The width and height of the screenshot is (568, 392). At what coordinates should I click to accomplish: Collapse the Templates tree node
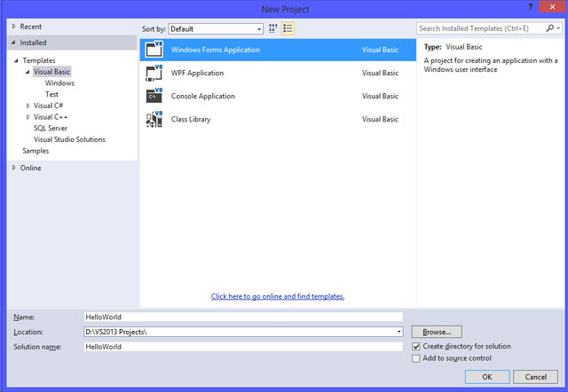pyautogui.click(x=16, y=60)
